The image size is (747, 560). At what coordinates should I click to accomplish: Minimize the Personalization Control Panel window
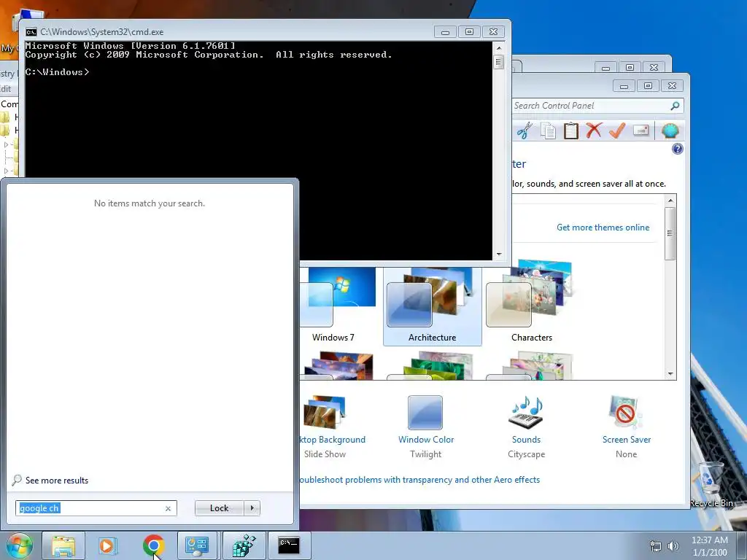click(624, 86)
